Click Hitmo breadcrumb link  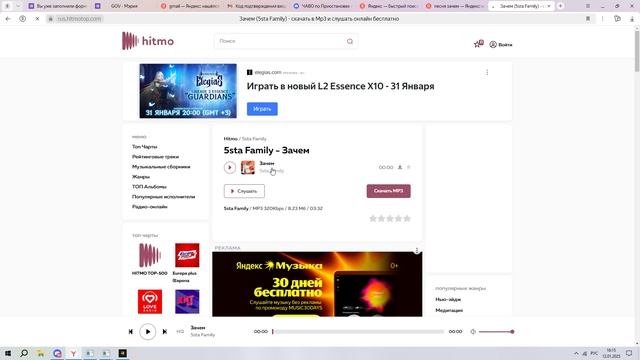pos(230,139)
